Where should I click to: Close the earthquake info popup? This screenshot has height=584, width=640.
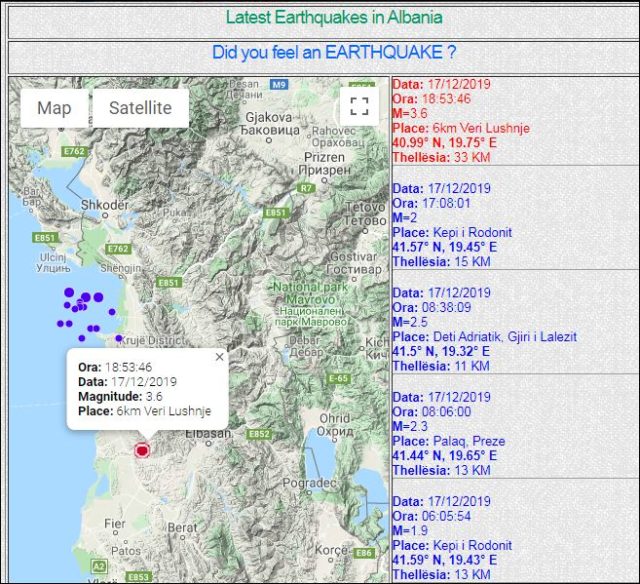219,357
